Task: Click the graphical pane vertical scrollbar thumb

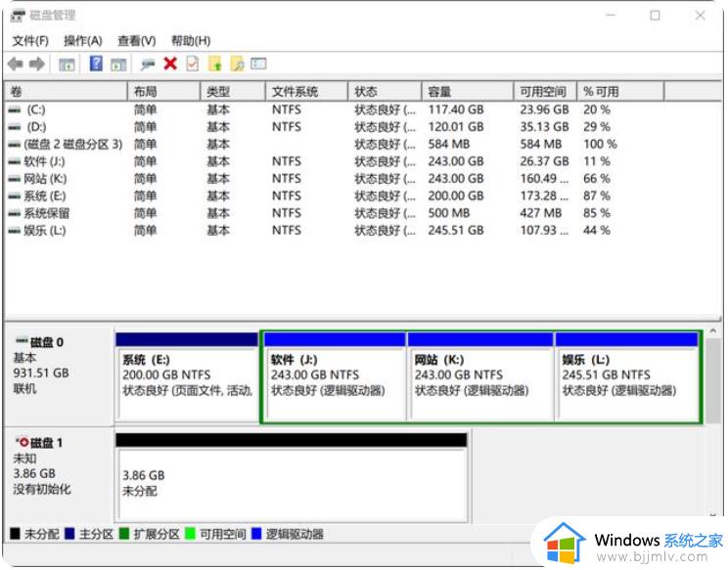Action: (712, 380)
